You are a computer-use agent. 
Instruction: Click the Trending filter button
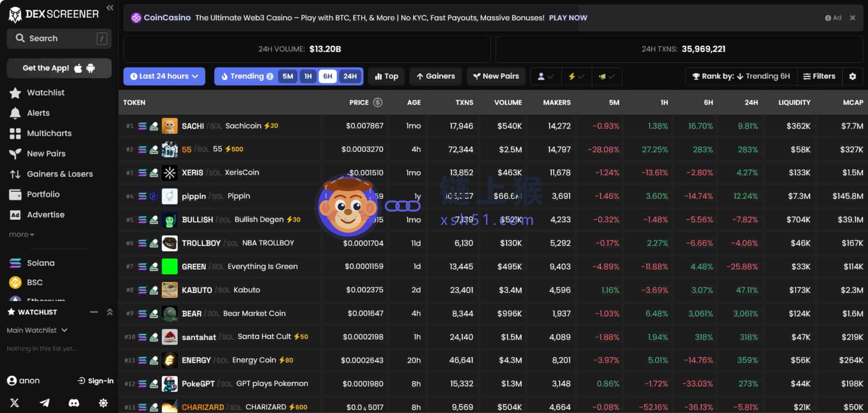(247, 76)
